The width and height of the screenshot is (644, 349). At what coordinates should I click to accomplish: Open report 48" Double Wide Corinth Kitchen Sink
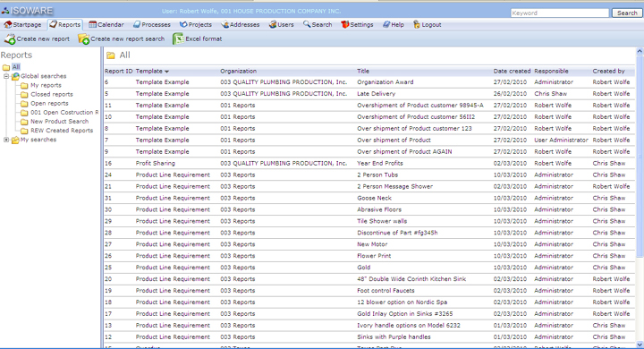pos(411,279)
